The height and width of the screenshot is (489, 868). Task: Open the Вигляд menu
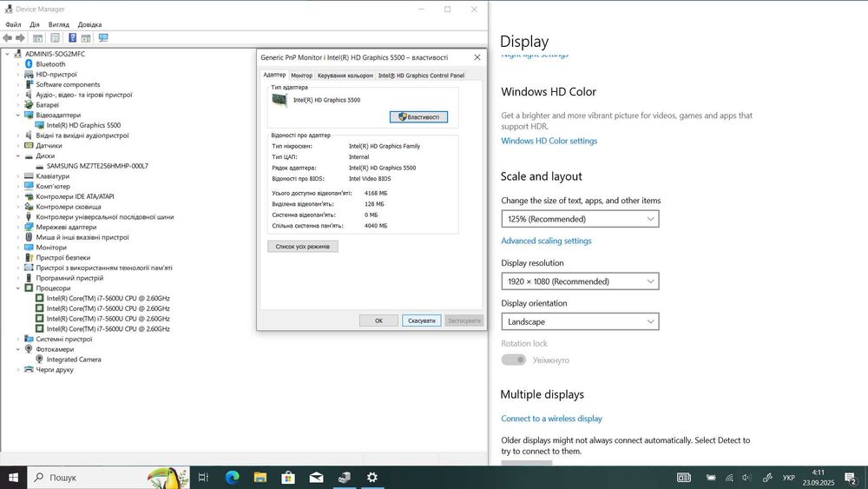coord(59,24)
